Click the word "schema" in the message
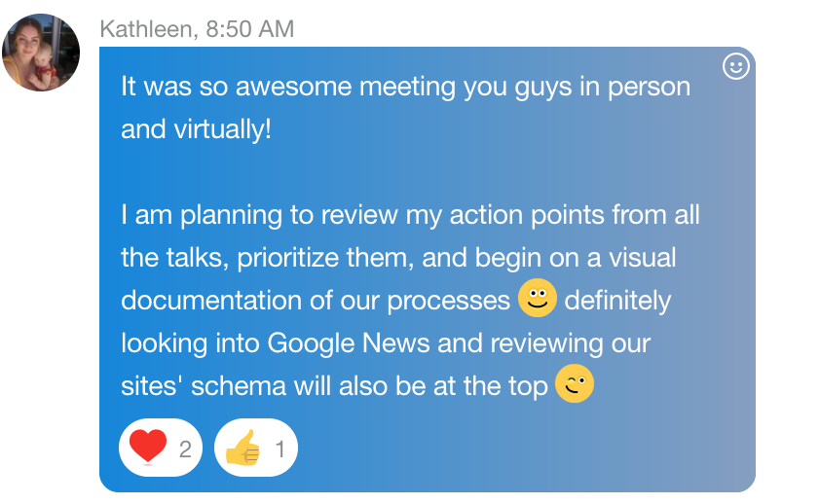The width and height of the screenshot is (820, 504). pyautogui.click(x=239, y=386)
